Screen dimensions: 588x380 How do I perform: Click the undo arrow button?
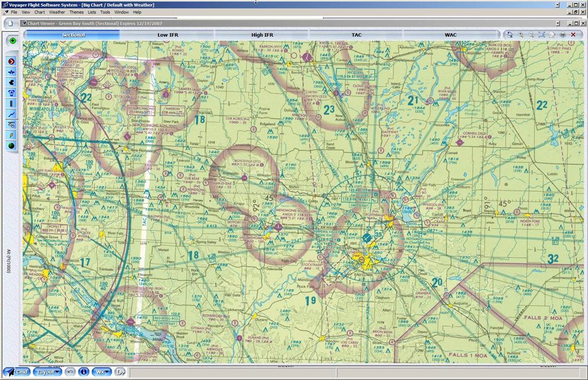(69, 372)
